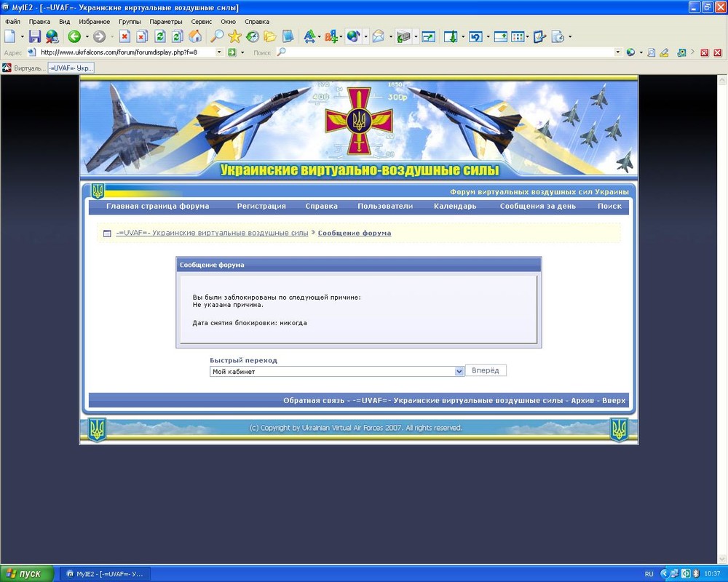This screenshot has width=728, height=582.
Task: Click the Windows 'пуск' Start button
Action: (x=27, y=574)
